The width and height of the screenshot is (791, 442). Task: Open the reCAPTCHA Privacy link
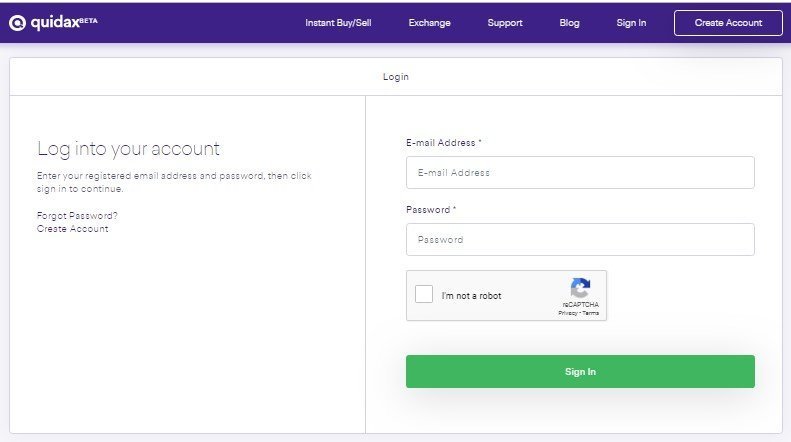point(568,313)
